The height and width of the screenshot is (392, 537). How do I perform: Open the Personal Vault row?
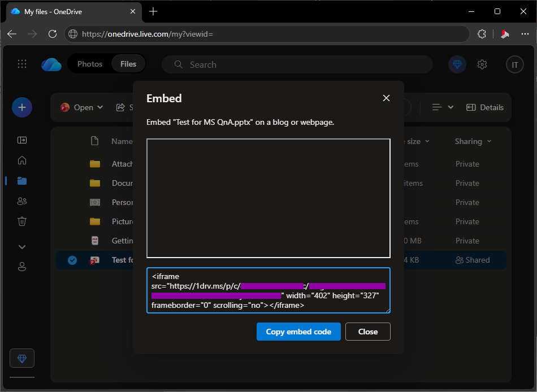[281, 202]
